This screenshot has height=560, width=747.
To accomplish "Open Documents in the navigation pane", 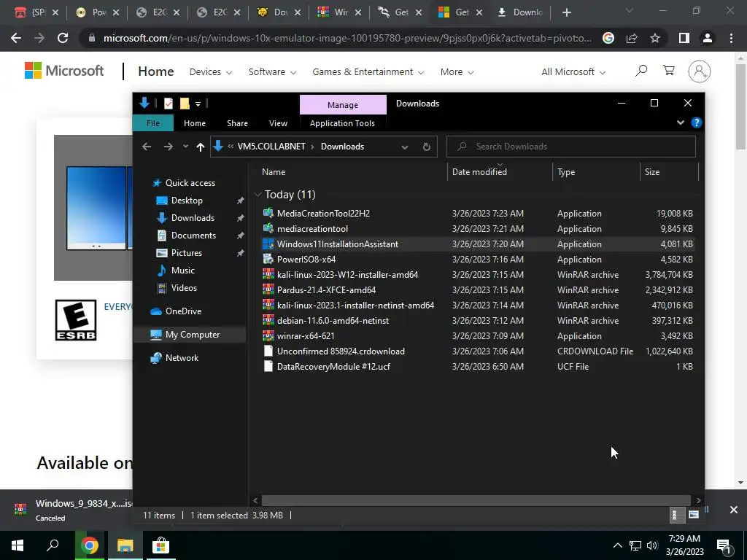I will coord(193,236).
